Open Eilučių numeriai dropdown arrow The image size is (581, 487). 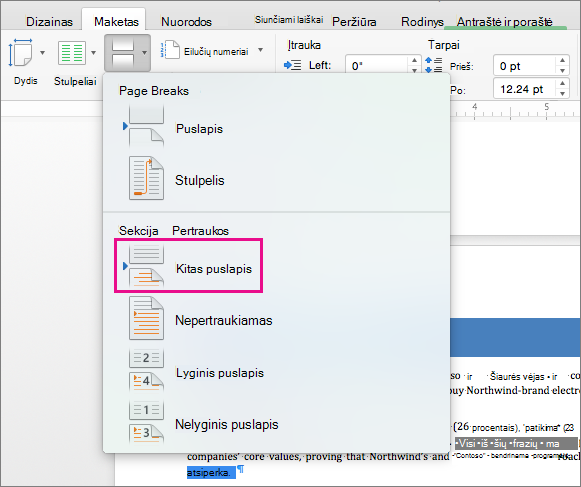point(260,50)
